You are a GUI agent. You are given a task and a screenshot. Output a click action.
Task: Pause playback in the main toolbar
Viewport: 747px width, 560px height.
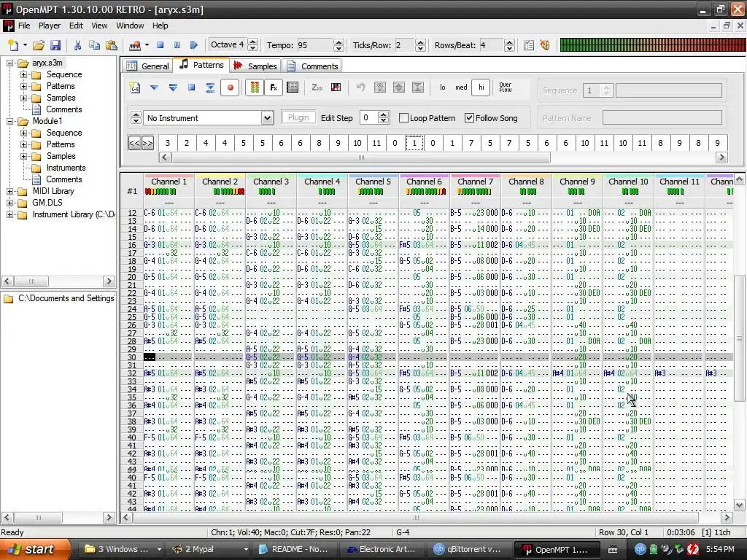click(177, 45)
